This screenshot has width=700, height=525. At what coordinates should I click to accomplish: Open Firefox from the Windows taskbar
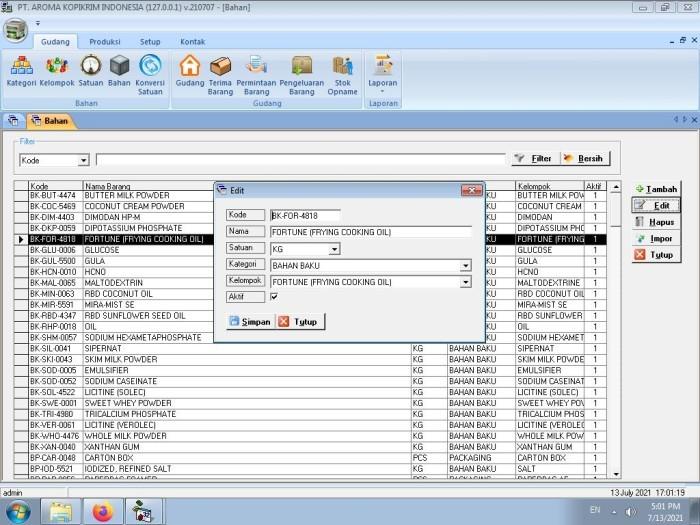[x=103, y=511]
